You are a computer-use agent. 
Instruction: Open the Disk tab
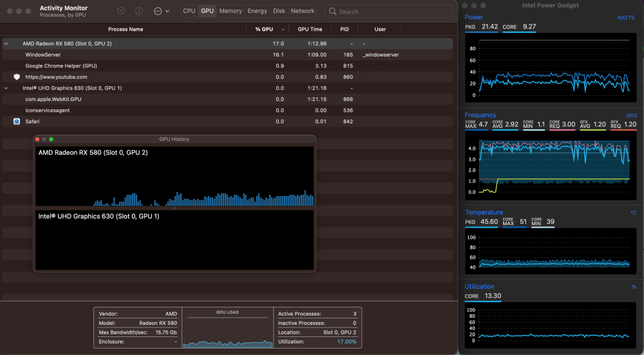coord(279,11)
